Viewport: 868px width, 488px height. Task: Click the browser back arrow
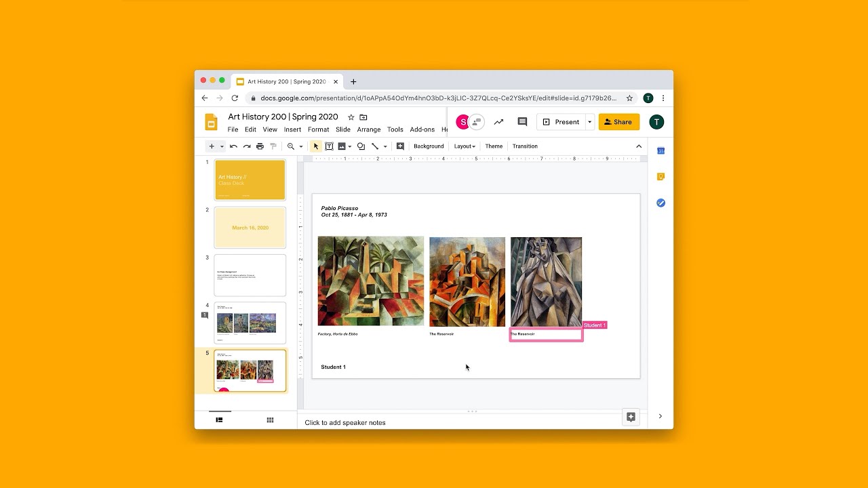pos(205,98)
